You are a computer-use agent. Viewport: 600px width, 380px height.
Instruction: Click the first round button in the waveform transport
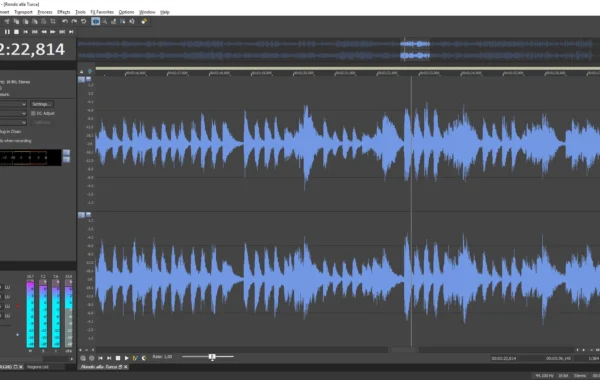tap(83, 358)
